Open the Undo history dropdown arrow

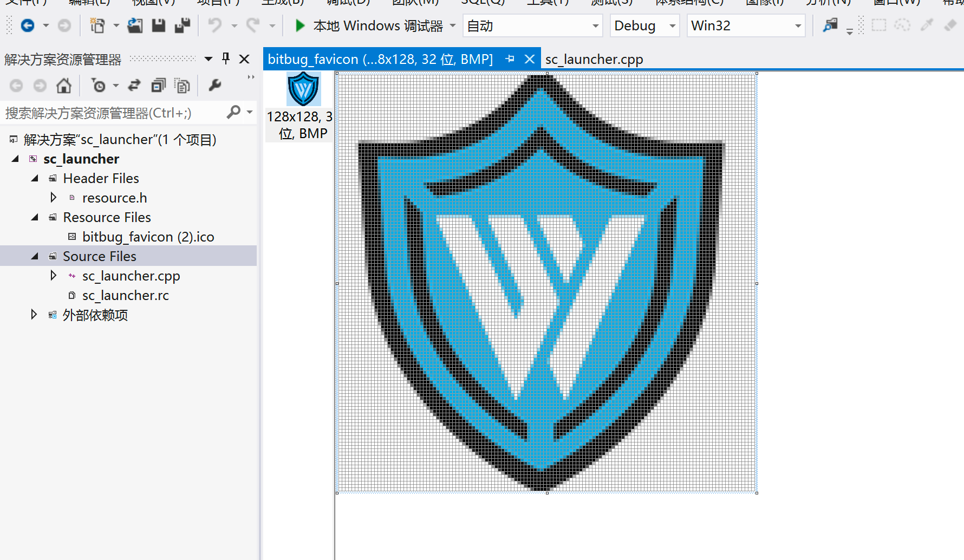[234, 25]
